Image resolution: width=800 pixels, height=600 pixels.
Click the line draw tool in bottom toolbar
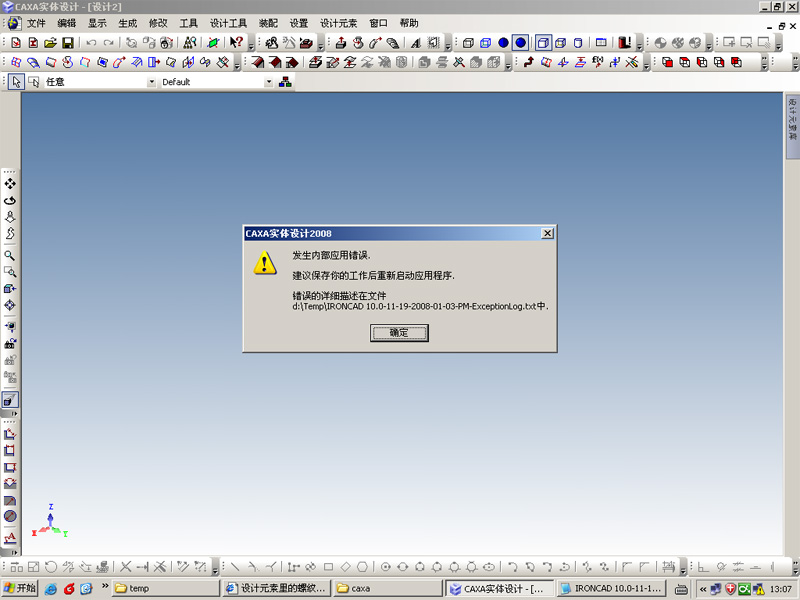click(x=235, y=566)
